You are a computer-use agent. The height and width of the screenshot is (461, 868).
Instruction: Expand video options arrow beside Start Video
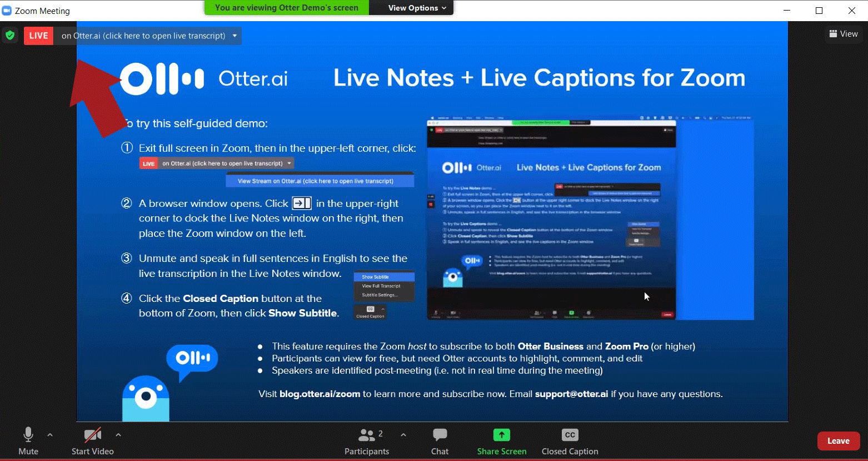coord(118,435)
